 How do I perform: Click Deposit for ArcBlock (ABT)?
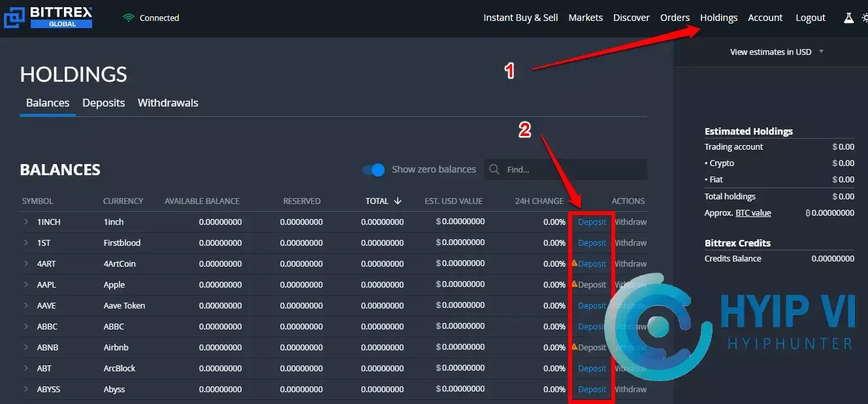pos(592,368)
